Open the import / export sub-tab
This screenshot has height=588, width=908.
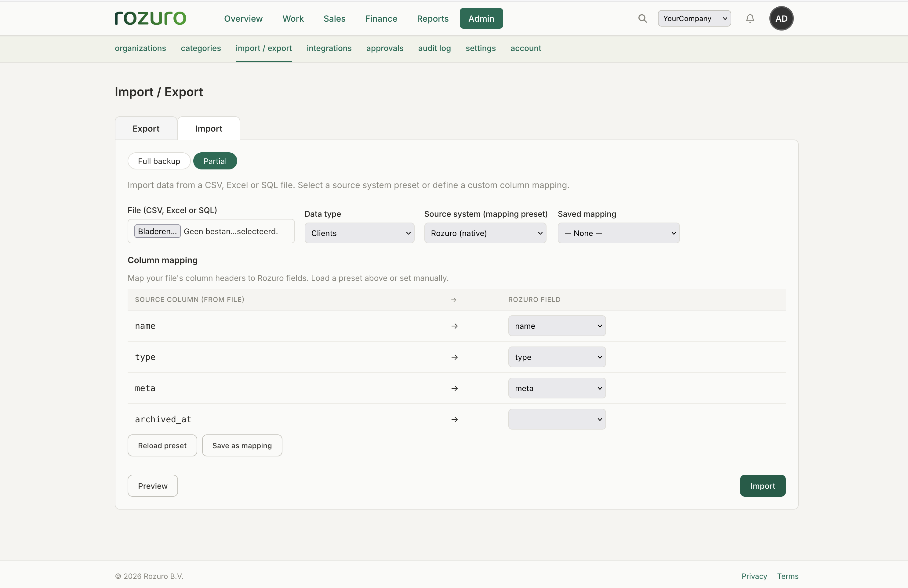pyautogui.click(x=263, y=48)
